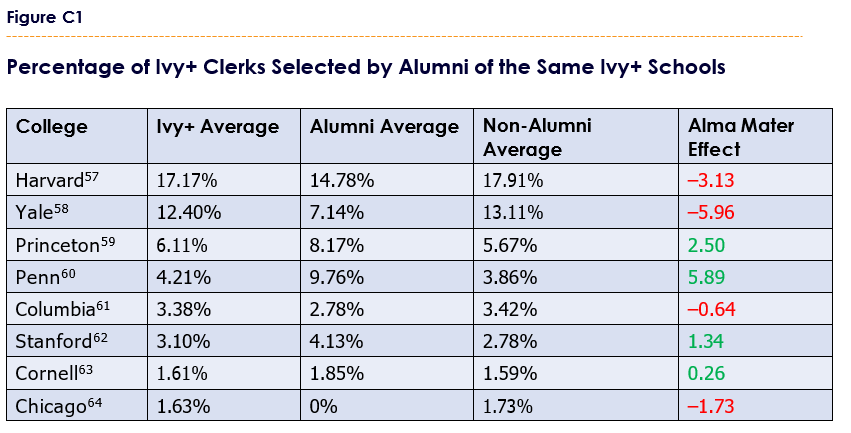Open the Yale footnote 58 reference
The width and height of the screenshot is (851, 433).
pyautogui.click(x=61, y=208)
